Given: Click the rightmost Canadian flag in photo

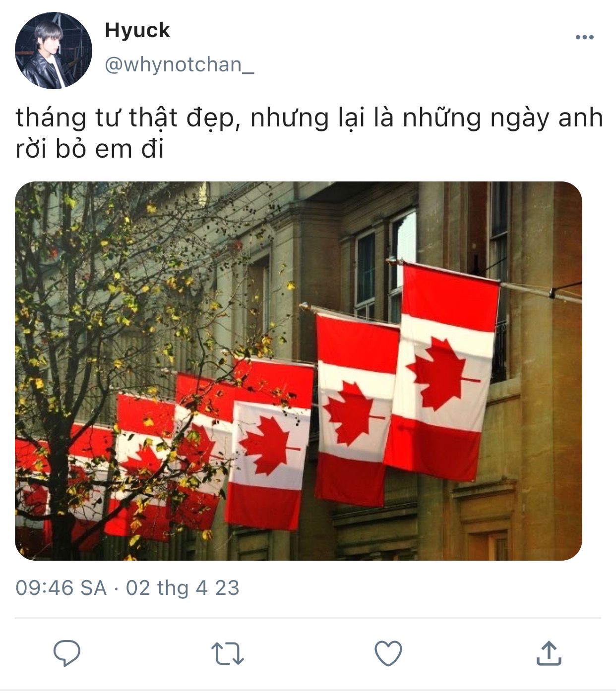Looking at the screenshot, I should tap(441, 372).
